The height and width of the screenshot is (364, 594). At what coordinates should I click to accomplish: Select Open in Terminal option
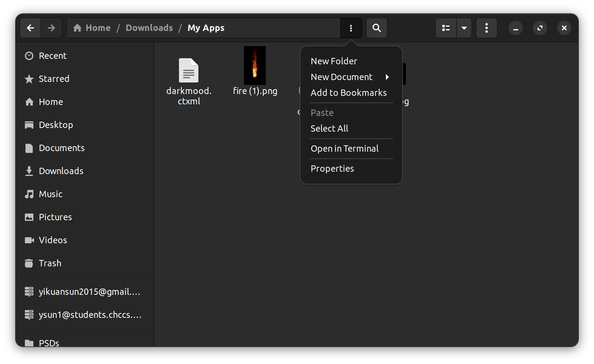pos(345,149)
